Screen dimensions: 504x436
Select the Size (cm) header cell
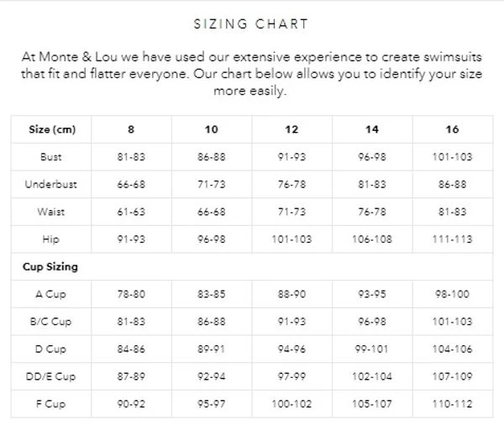click(51, 129)
